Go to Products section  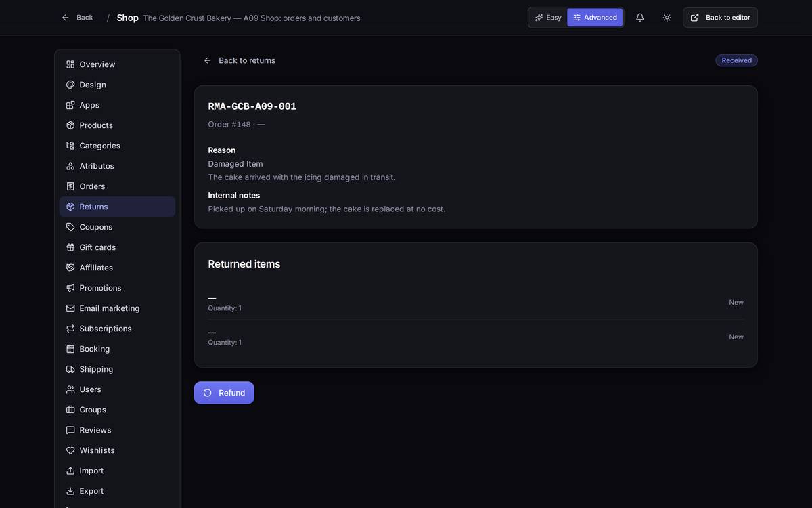pyautogui.click(x=117, y=125)
